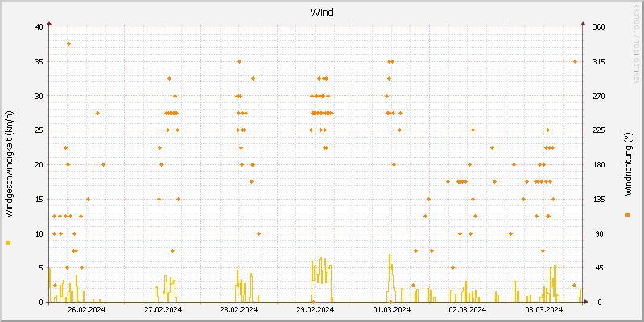Select the date label 26.02.2024

point(86,309)
